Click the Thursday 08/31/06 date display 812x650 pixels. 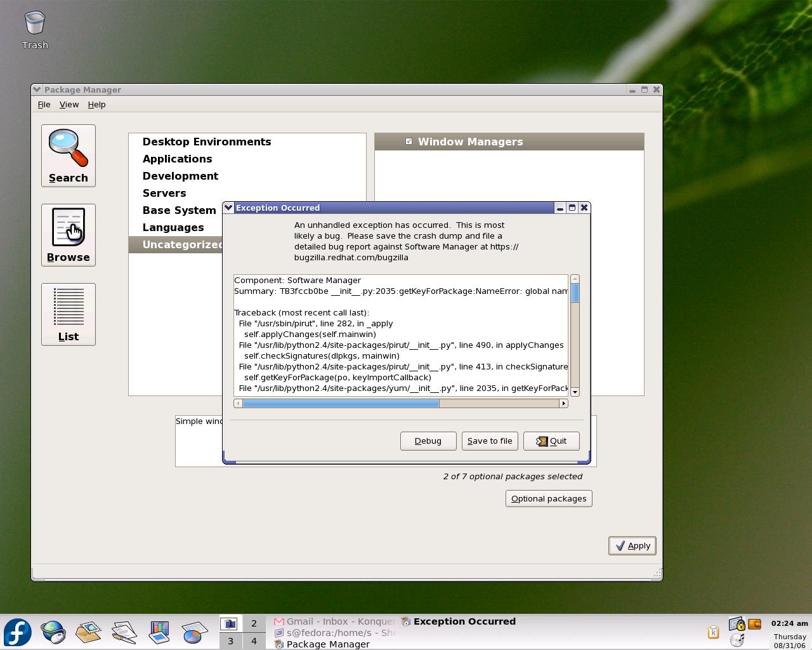[x=790, y=641]
